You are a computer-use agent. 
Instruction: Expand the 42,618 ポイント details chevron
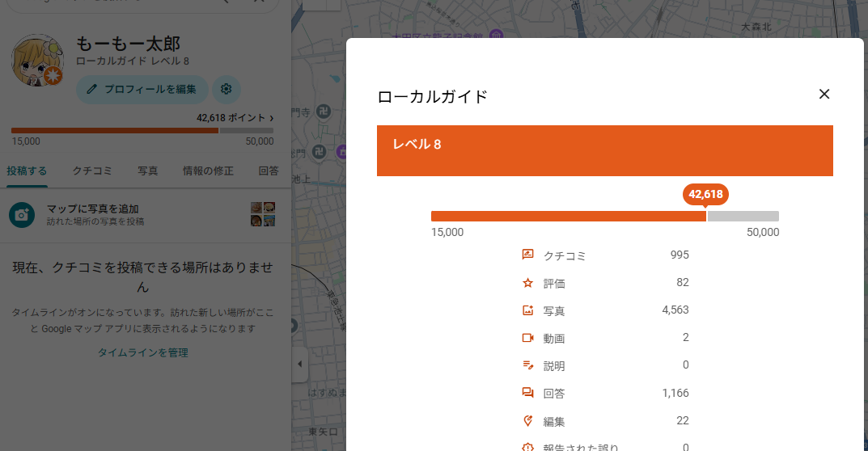(x=271, y=118)
